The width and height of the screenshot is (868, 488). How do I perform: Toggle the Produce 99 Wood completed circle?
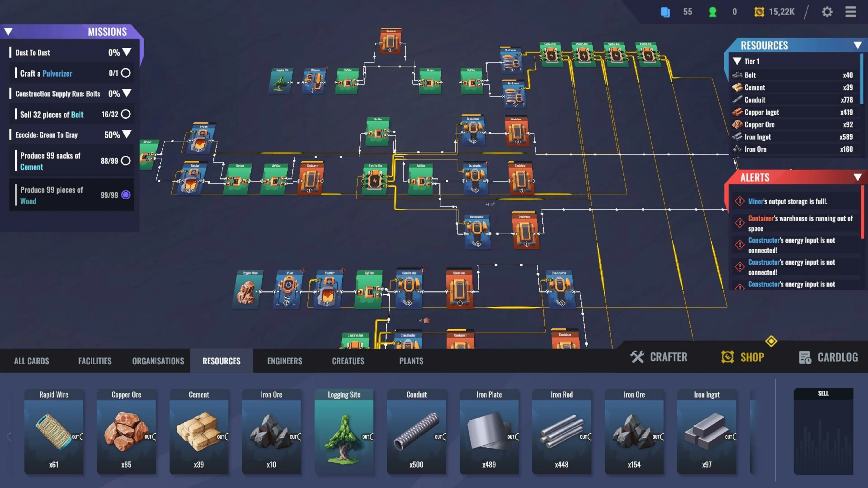coord(126,195)
